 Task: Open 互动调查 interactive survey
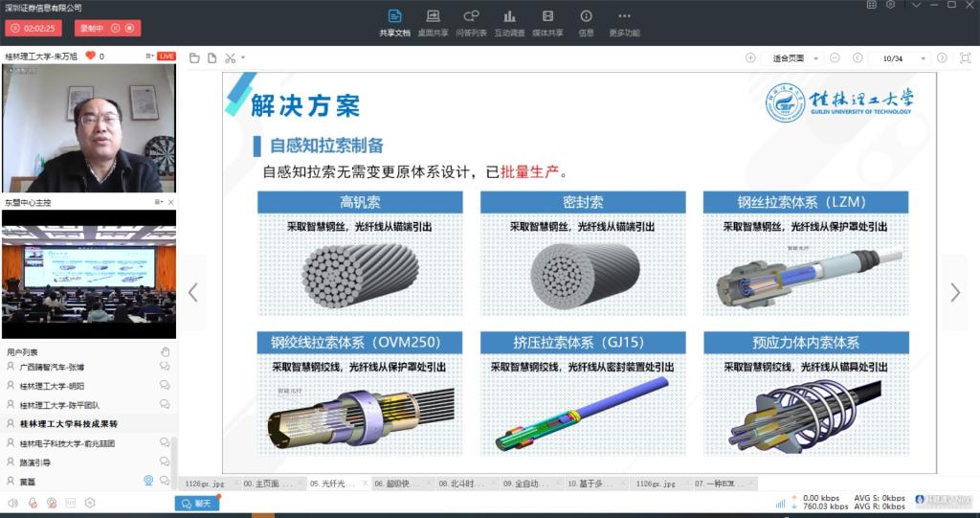point(509,22)
